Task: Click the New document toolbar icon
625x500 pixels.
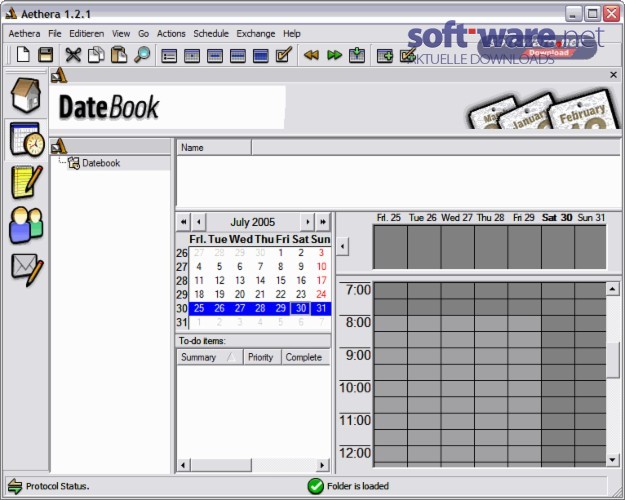Action: pos(23,55)
